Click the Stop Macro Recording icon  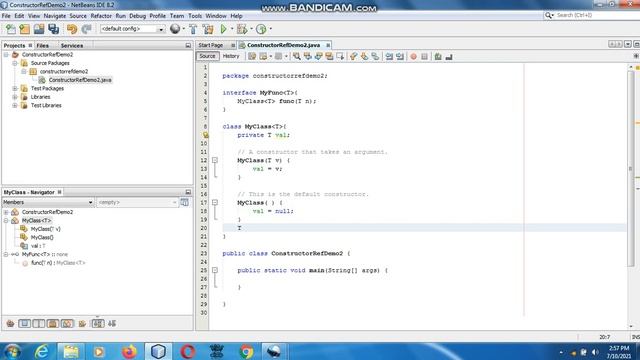pos(424,57)
